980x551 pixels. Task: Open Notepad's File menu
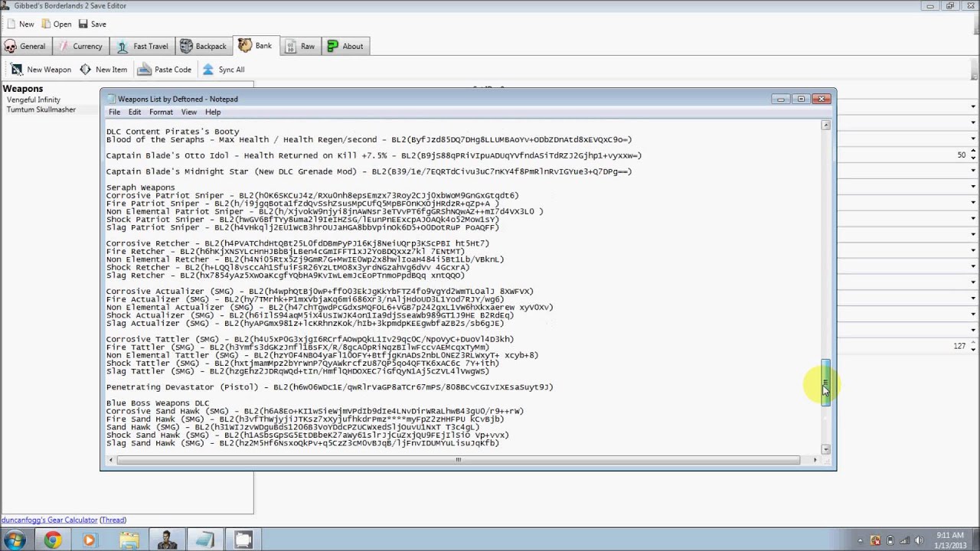pyautogui.click(x=114, y=112)
